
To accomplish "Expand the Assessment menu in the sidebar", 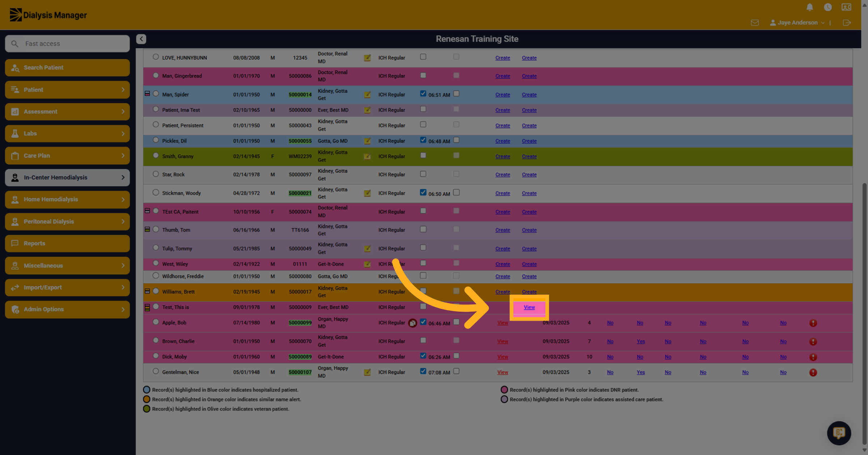I will click(x=67, y=112).
